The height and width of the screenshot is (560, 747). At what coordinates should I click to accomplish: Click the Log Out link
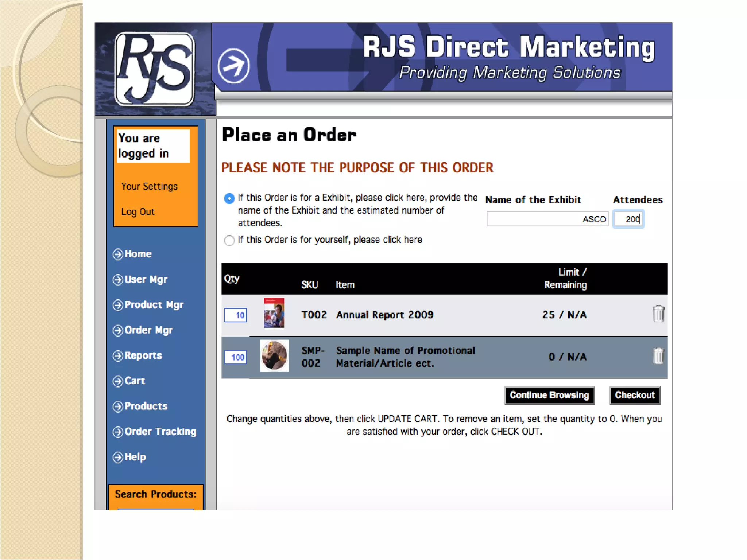pyautogui.click(x=138, y=212)
